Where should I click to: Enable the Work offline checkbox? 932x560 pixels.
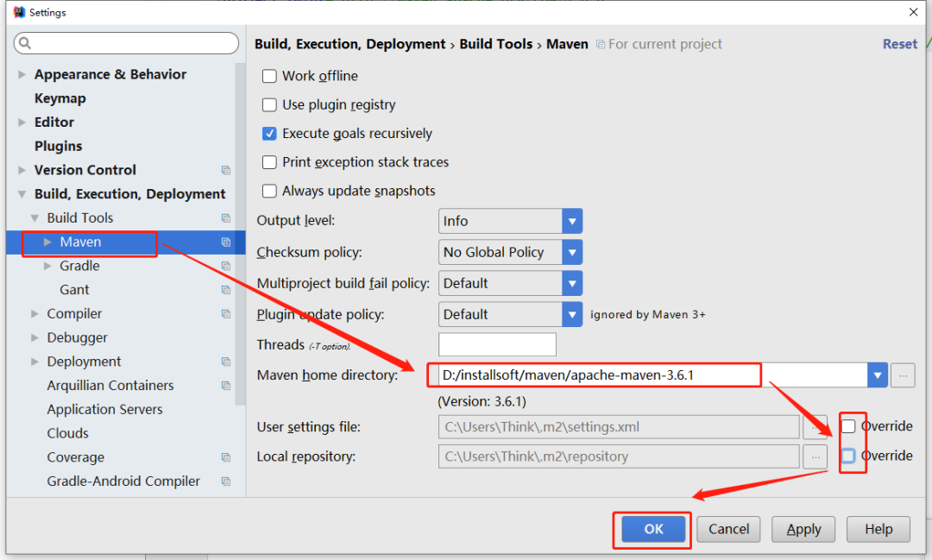tap(269, 76)
